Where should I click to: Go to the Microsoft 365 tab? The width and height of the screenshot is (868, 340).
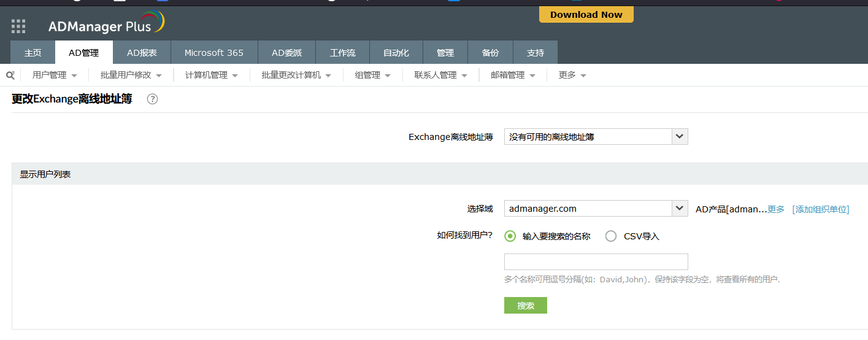pyautogui.click(x=214, y=53)
